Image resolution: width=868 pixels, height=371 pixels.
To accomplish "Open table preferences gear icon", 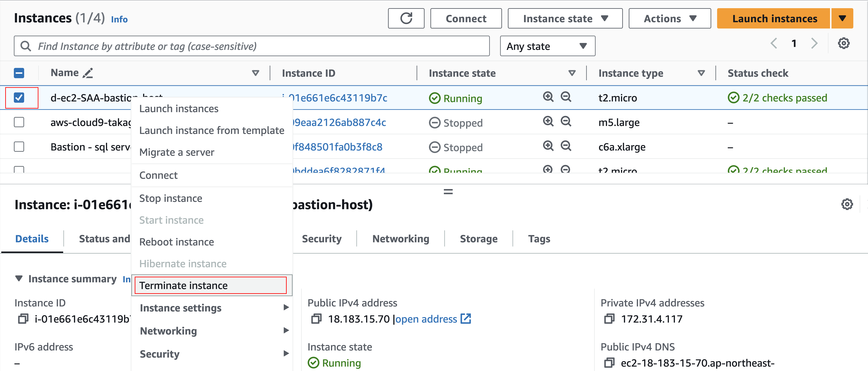I will [x=843, y=43].
